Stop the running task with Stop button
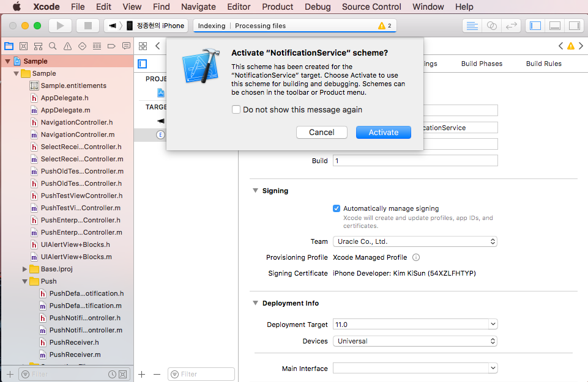588x382 pixels. pyautogui.click(x=87, y=26)
